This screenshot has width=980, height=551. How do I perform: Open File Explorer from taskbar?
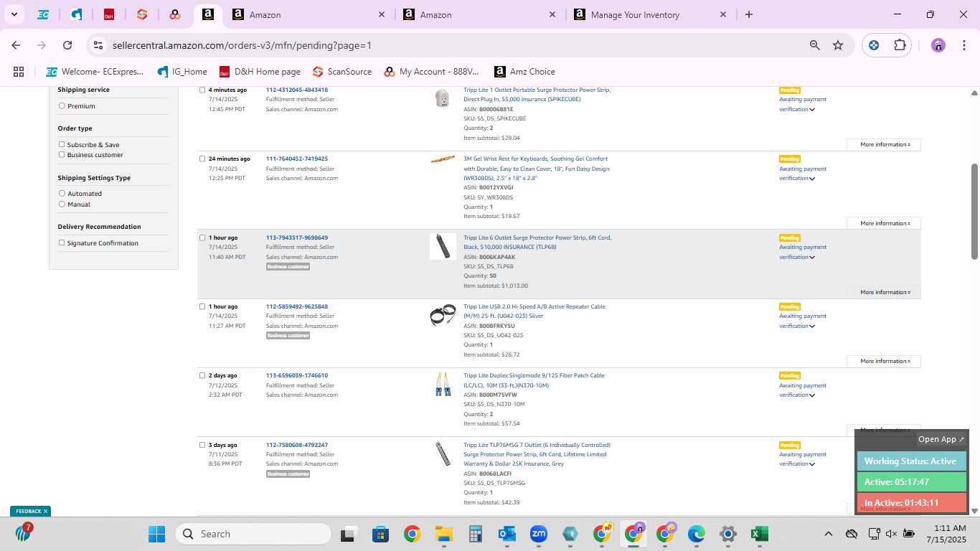point(444,534)
